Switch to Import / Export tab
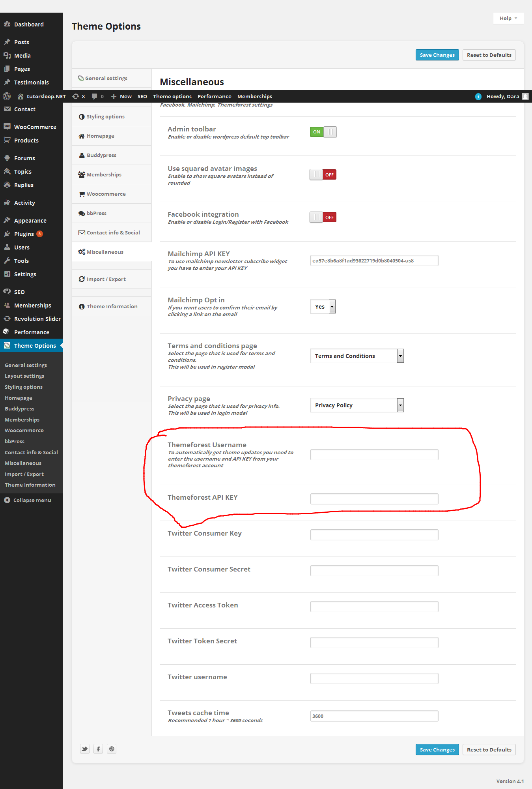532x789 pixels. [106, 279]
